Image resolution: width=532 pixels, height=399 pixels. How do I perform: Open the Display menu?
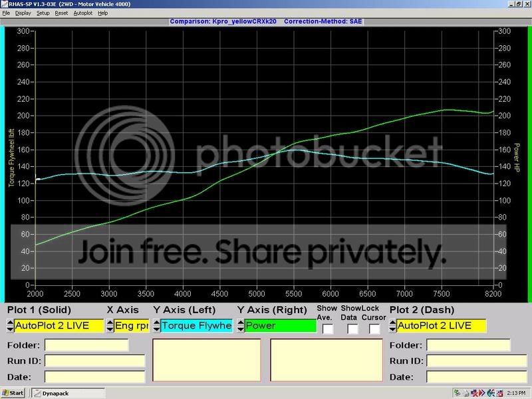coord(23,13)
